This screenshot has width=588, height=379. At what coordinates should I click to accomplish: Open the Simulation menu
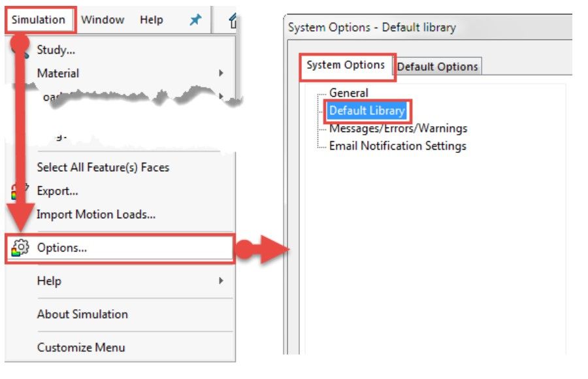pos(39,20)
